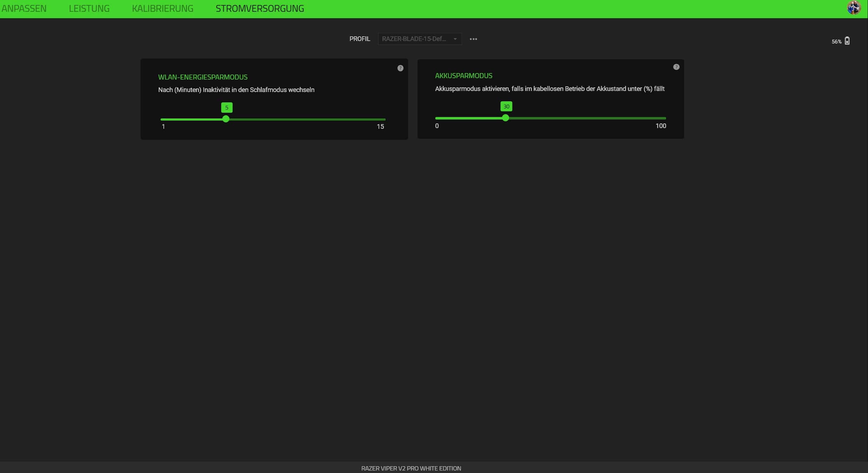
Task: Click the sleep mode slider handle
Action: click(x=226, y=119)
